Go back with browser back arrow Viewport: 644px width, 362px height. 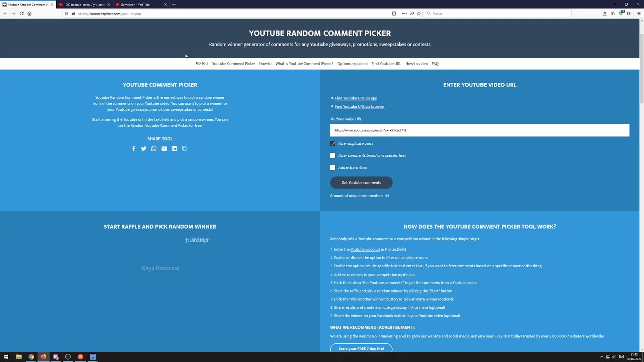5,14
